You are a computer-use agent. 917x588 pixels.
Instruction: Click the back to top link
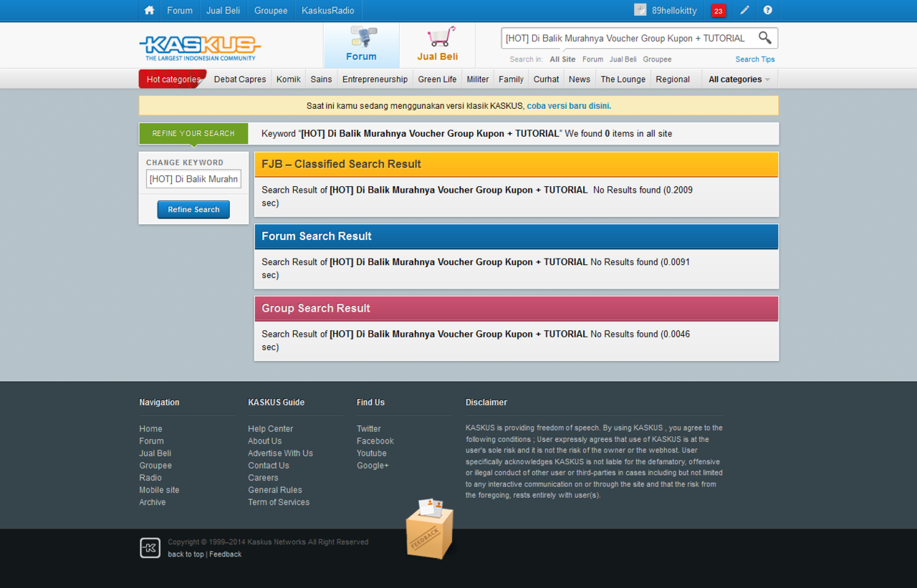pyautogui.click(x=186, y=554)
